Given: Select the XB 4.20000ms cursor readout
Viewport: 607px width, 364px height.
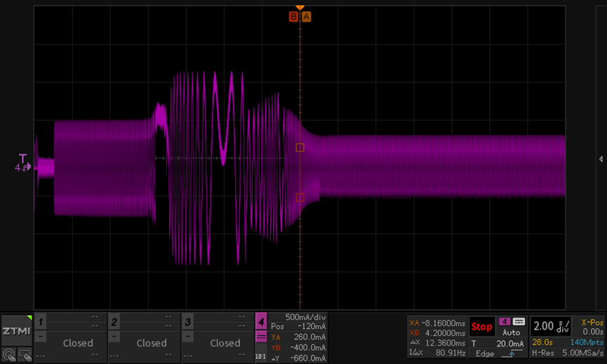Looking at the screenshot, I should pyautogui.click(x=437, y=332).
